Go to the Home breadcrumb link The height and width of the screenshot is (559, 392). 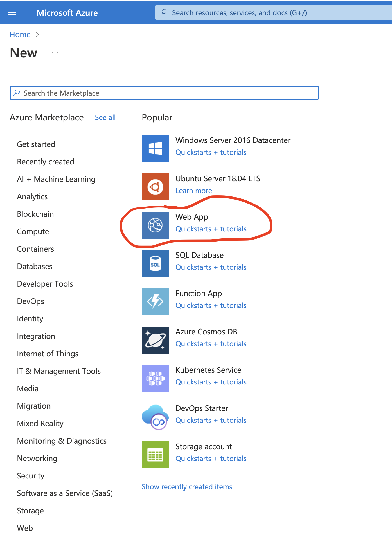click(20, 34)
